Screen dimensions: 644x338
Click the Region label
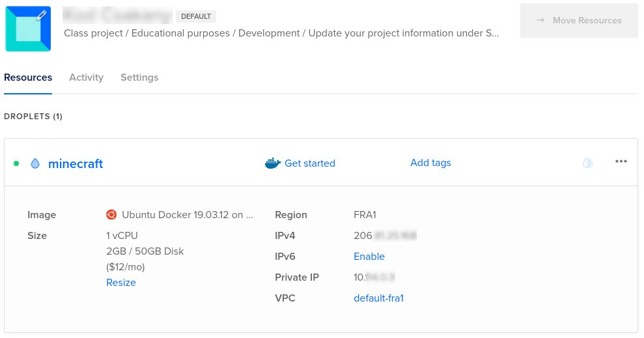pyautogui.click(x=291, y=215)
